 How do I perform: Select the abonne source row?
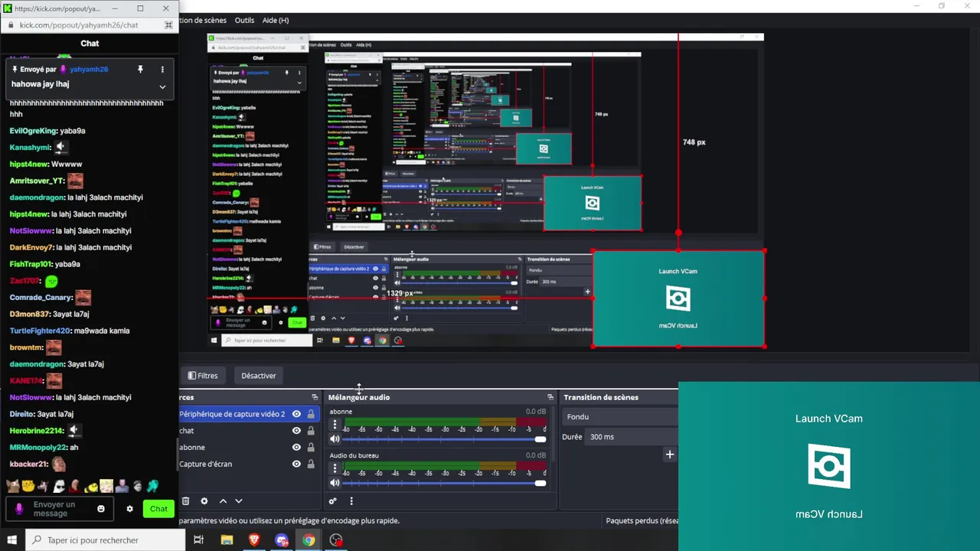(x=192, y=448)
